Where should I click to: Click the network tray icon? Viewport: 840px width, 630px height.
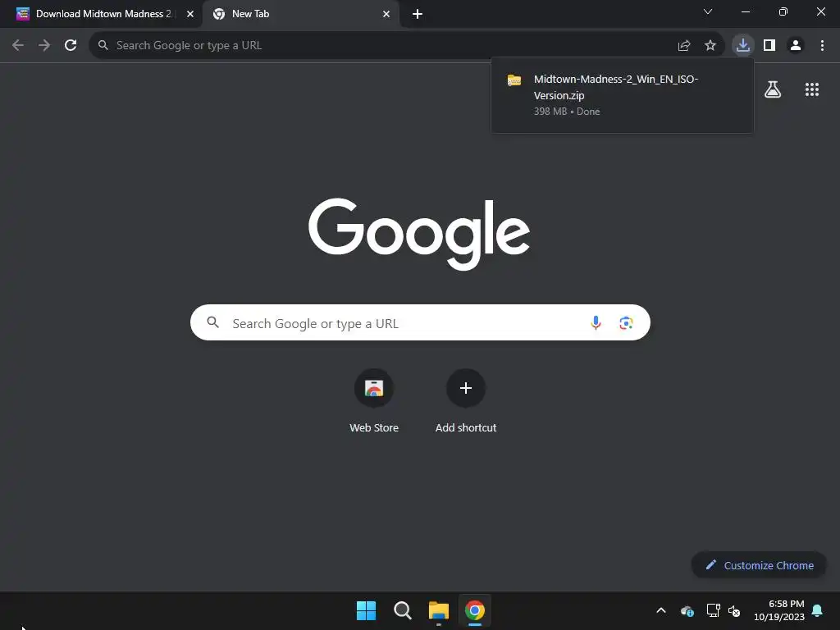pos(713,610)
